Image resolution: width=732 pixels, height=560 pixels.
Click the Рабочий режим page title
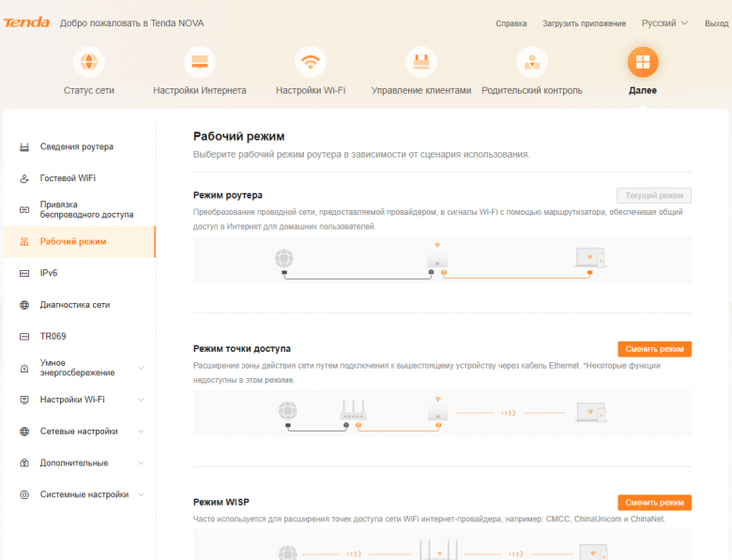tap(239, 136)
